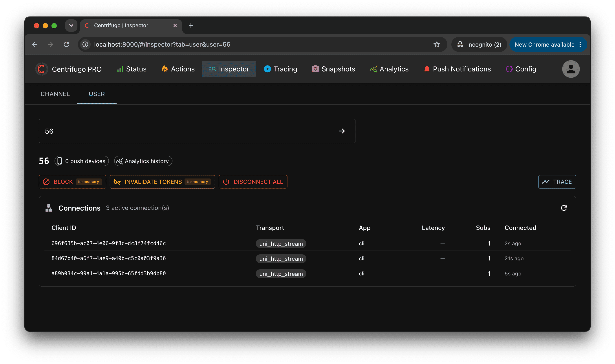Screen dimensions: 615x364
Task: Start a trace with TRACE button
Action: point(557,182)
